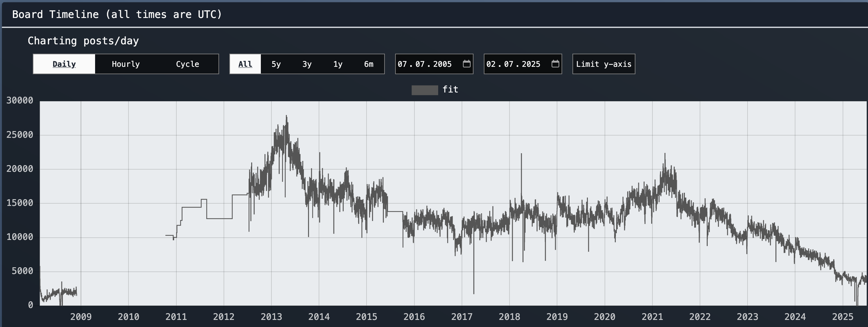Click the 2013 peak on the chart line

pyautogui.click(x=287, y=116)
